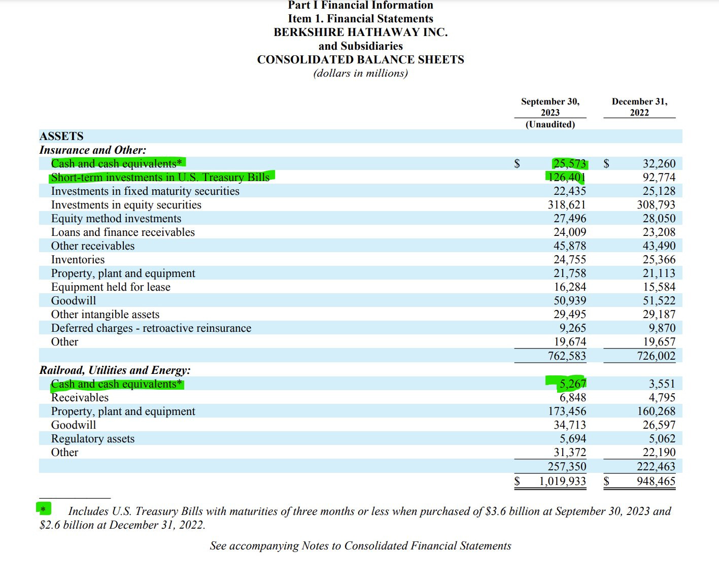Click the value 16,284
The width and height of the screenshot is (719, 588).
(569, 287)
